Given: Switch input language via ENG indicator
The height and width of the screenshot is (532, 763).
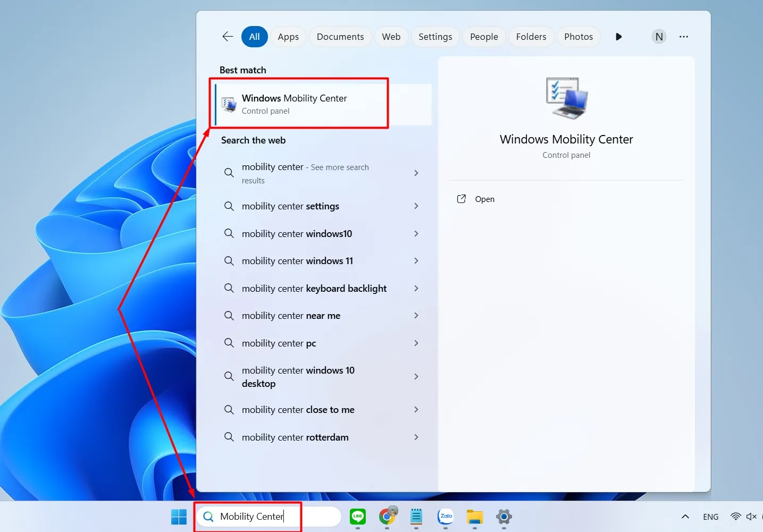Looking at the screenshot, I should point(710,516).
